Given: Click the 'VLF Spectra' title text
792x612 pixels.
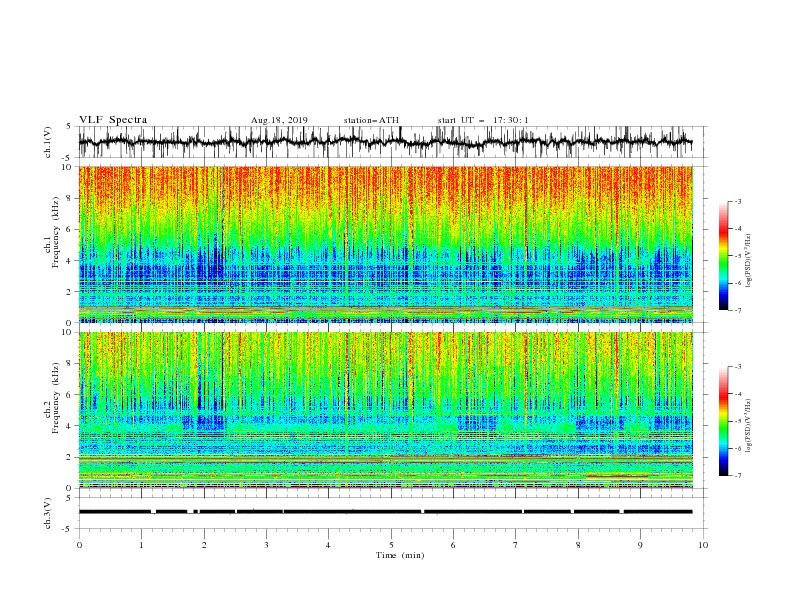Looking at the screenshot, I should pos(113,120).
